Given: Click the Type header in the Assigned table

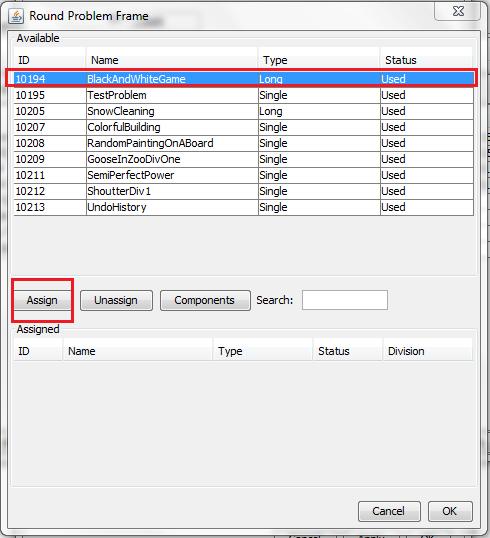Looking at the screenshot, I should pos(263,351).
